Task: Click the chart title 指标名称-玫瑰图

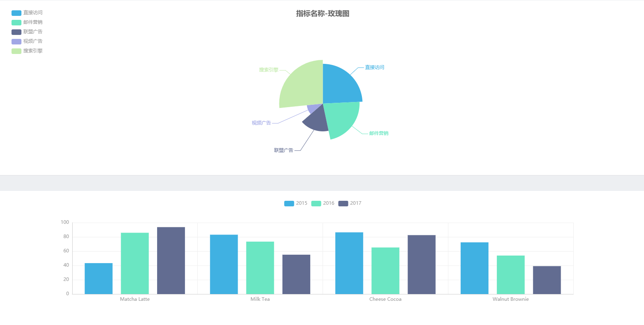Action: [323, 13]
